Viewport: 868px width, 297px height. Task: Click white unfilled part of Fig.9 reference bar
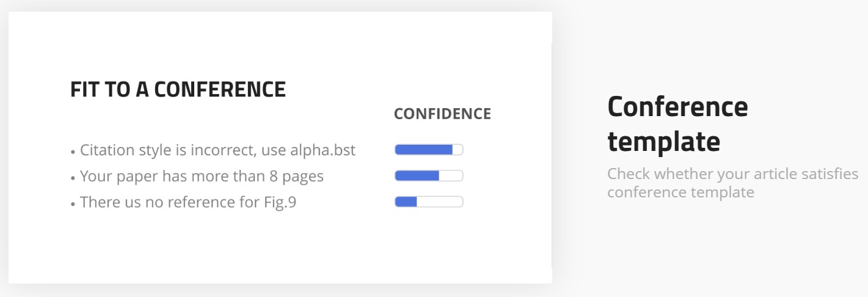(x=440, y=202)
